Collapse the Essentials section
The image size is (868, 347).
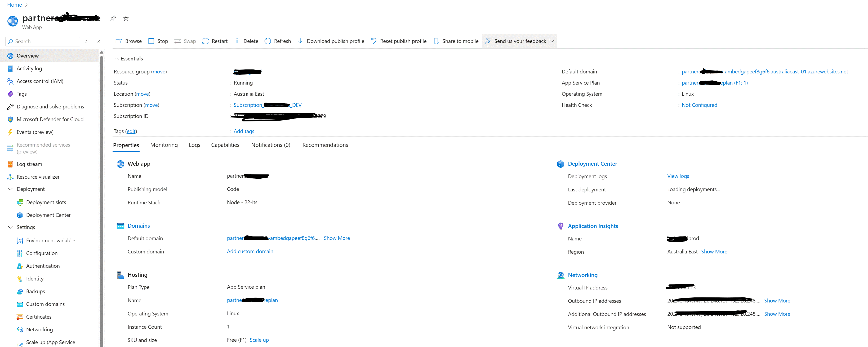coord(116,59)
